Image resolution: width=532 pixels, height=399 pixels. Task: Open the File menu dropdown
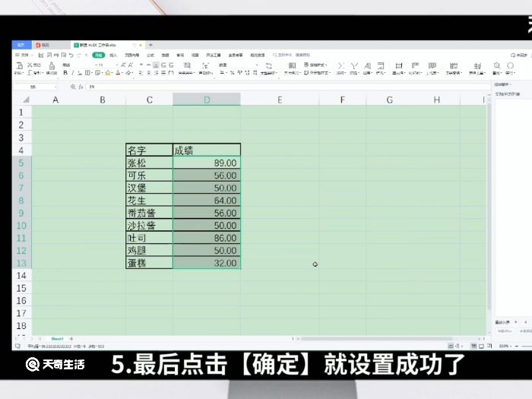coord(24,55)
